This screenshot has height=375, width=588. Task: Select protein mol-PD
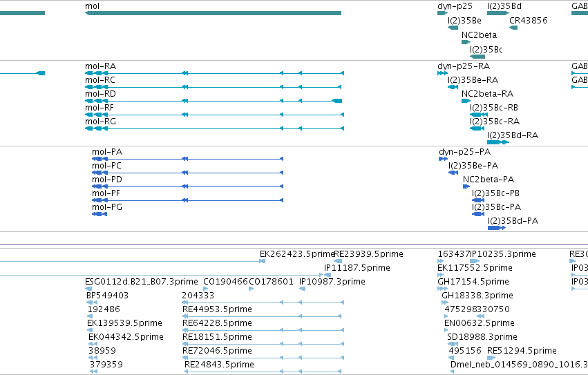point(187,186)
